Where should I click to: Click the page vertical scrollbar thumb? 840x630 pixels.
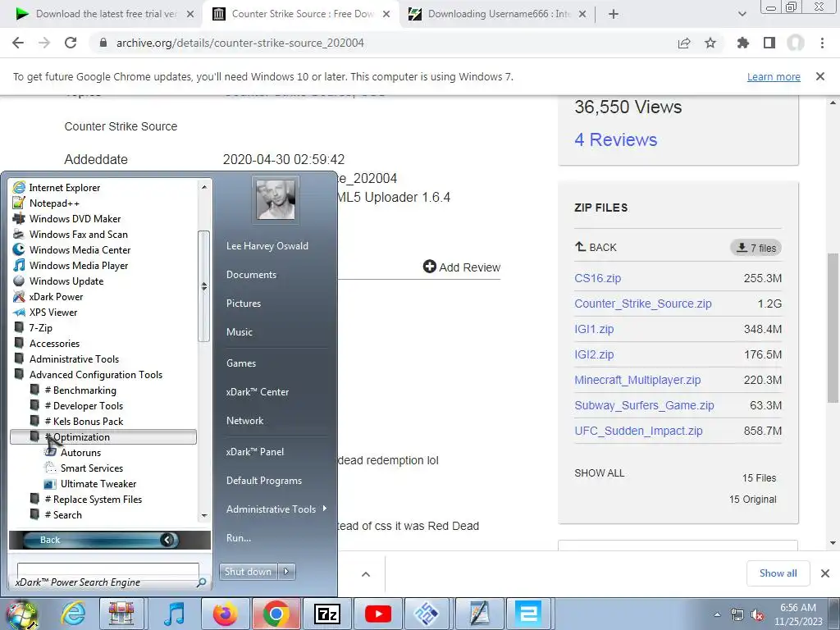833,327
